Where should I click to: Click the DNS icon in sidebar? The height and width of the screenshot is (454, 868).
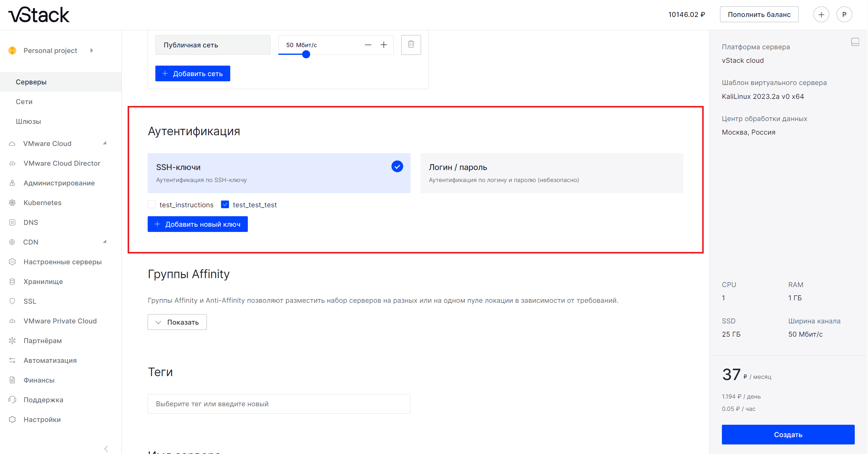pos(12,222)
